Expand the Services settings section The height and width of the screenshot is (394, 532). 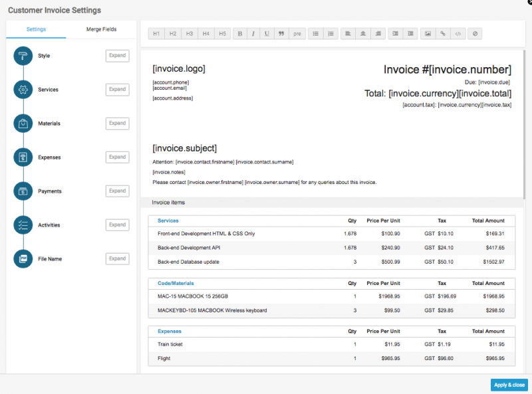(x=117, y=90)
